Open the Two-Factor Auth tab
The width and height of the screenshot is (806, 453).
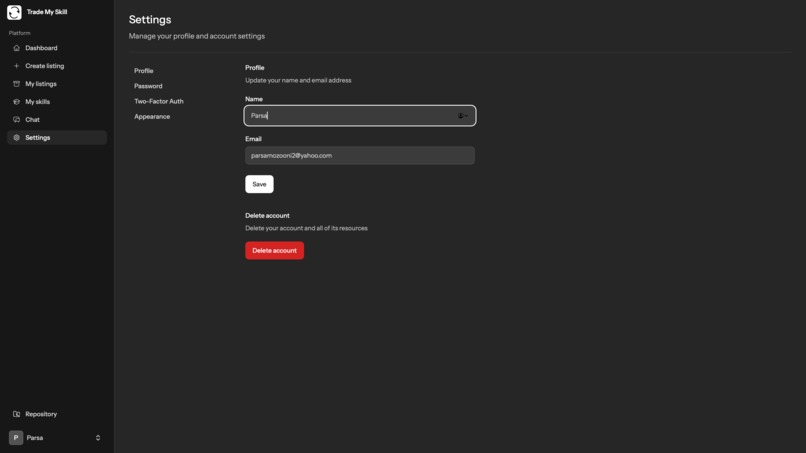pos(159,101)
